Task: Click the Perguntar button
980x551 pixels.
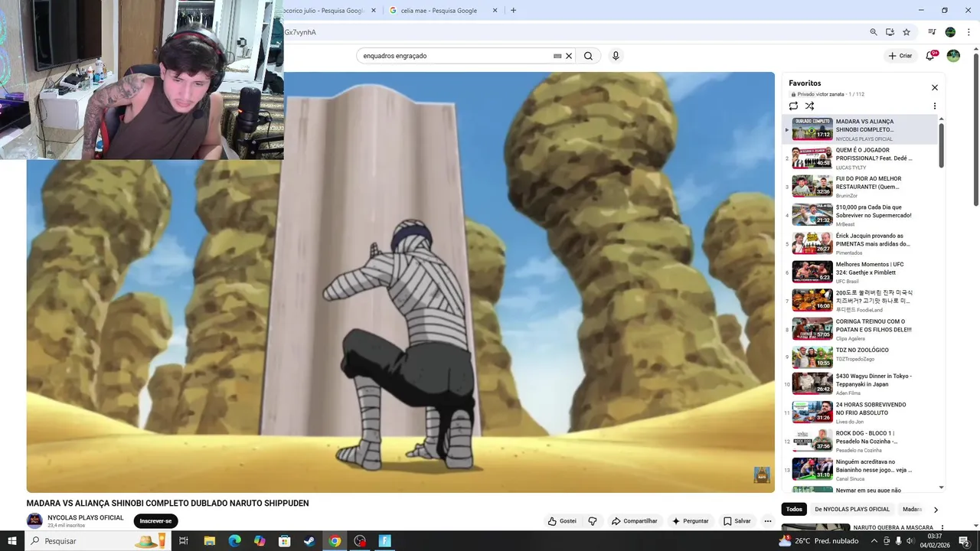Action: 691,521
